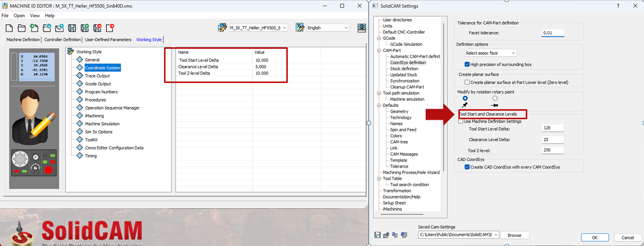Screen dimensions: 644x246
Task: Click Cancel in SolidCAM Settings
Action: coord(628,237)
